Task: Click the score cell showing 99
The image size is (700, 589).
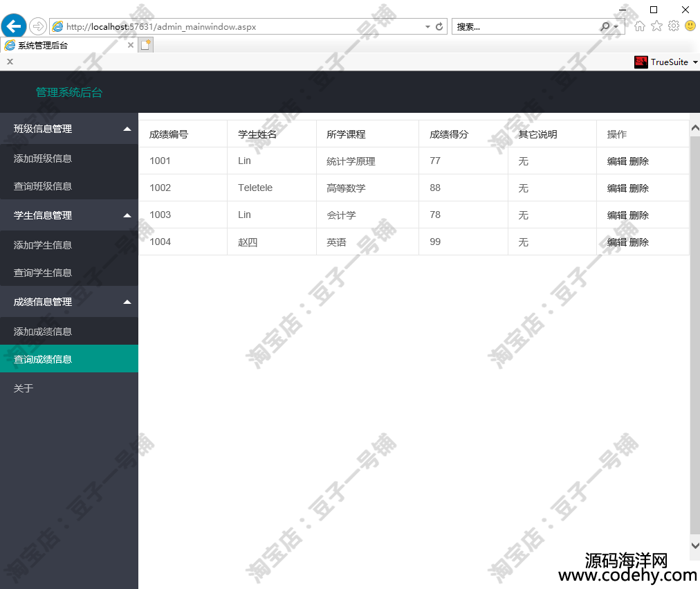Action: click(463, 242)
